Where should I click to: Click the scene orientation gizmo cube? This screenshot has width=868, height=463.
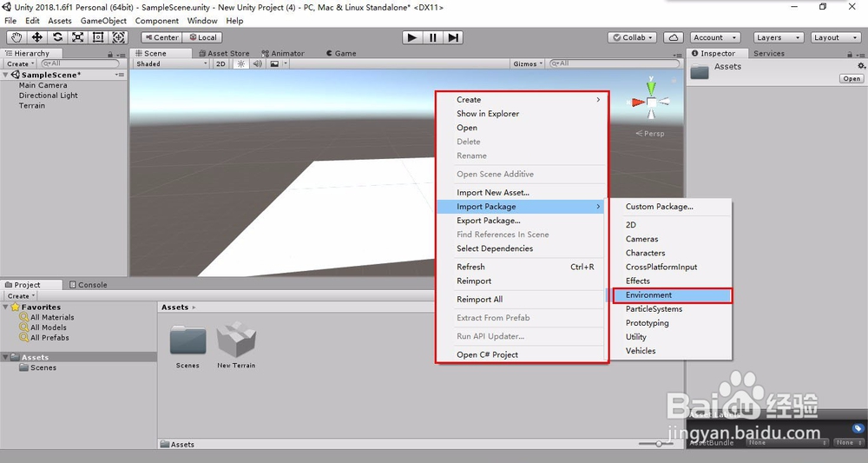point(652,102)
